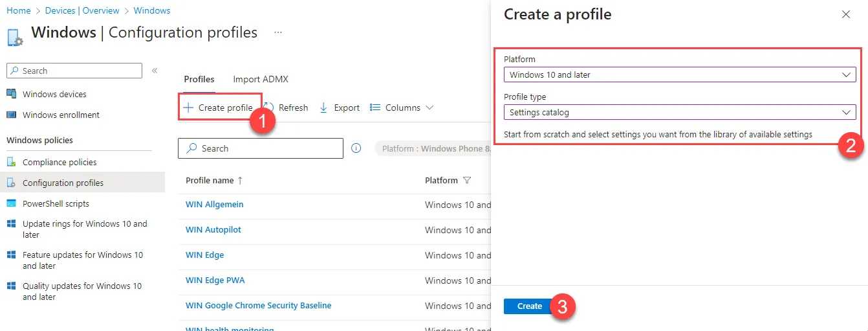This screenshot has height=331, width=868.
Task: Open Devices | Overview breadcrumb
Action: point(82,10)
